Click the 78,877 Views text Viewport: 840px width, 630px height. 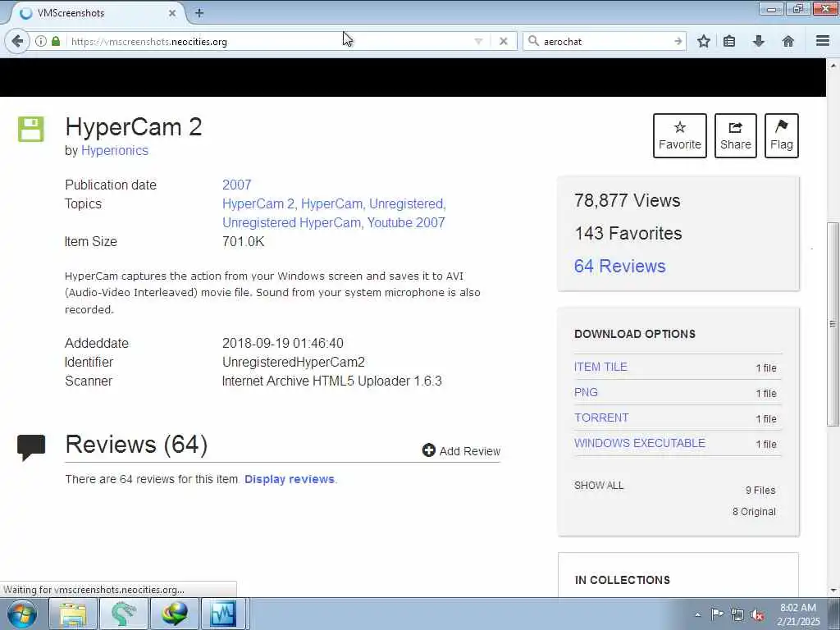point(628,200)
